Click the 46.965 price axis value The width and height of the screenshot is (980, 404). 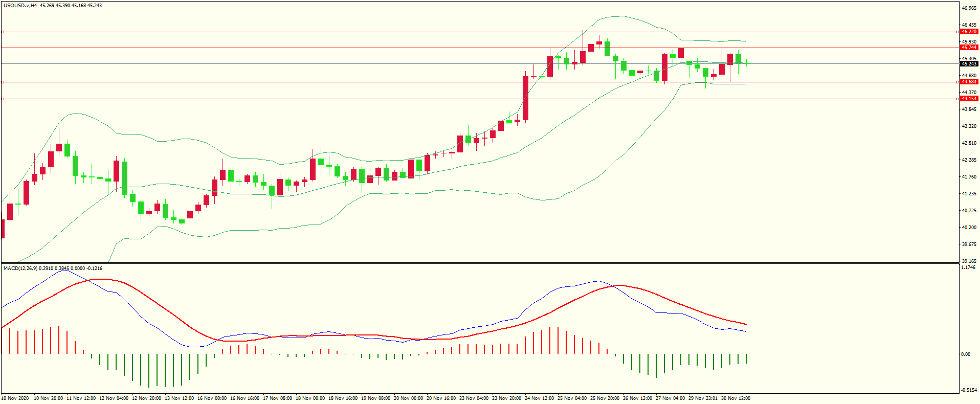pos(969,8)
